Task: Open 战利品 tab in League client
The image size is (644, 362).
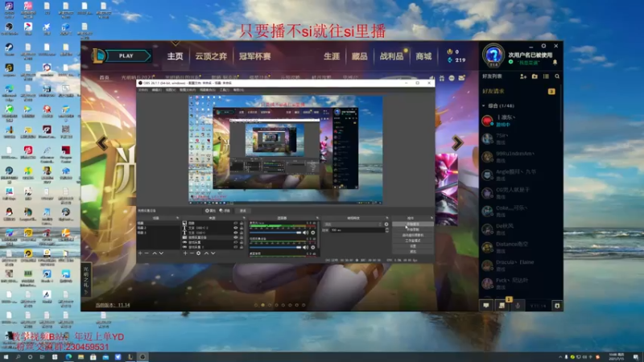Action: (x=391, y=56)
